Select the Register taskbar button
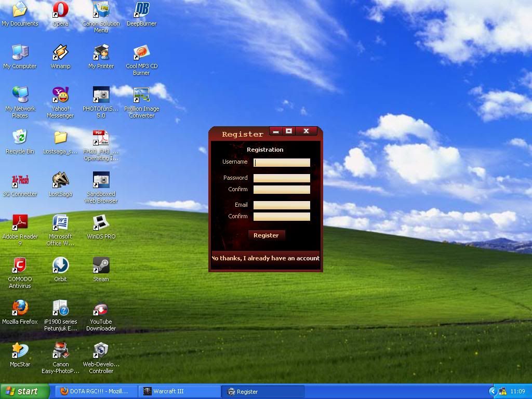The width and height of the screenshot is (532, 399). tap(262, 392)
